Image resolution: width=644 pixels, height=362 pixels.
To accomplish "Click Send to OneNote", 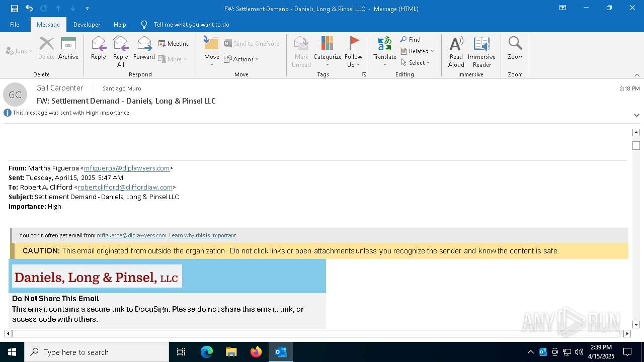I will tap(252, 44).
